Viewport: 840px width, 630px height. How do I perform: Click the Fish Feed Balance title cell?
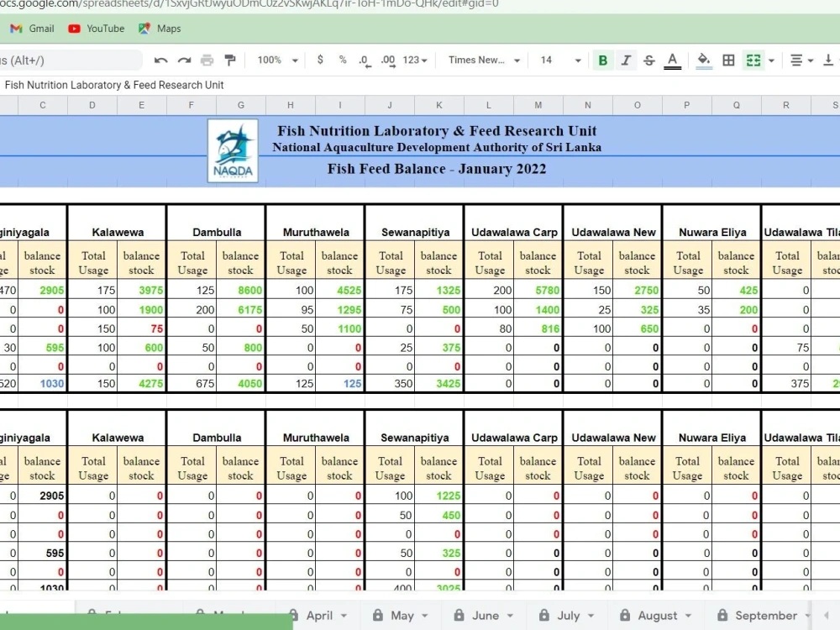click(437, 169)
